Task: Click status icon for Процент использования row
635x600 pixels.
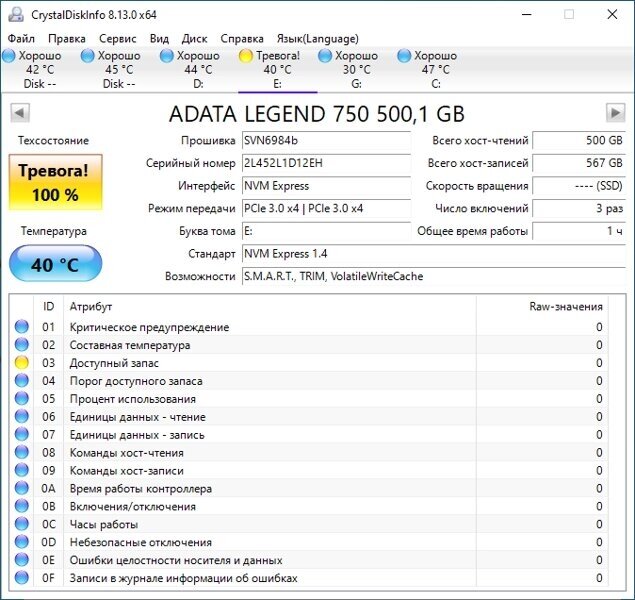Action: (x=21, y=398)
